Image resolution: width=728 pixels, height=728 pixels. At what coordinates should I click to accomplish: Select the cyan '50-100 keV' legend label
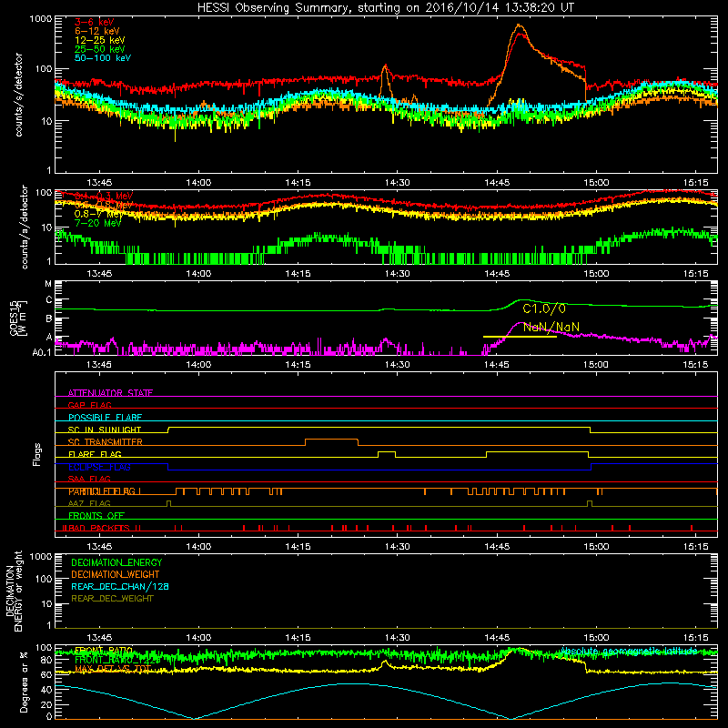tap(103, 58)
